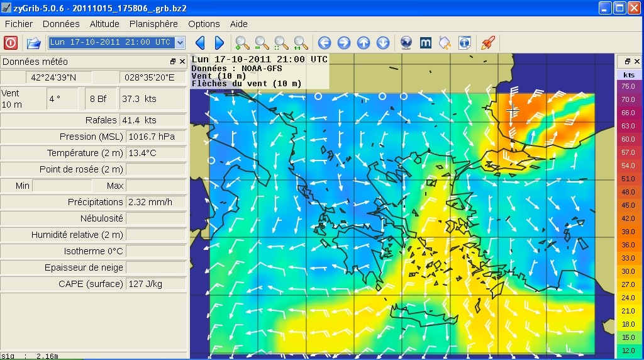Maximize the zyGrib window

619,8
